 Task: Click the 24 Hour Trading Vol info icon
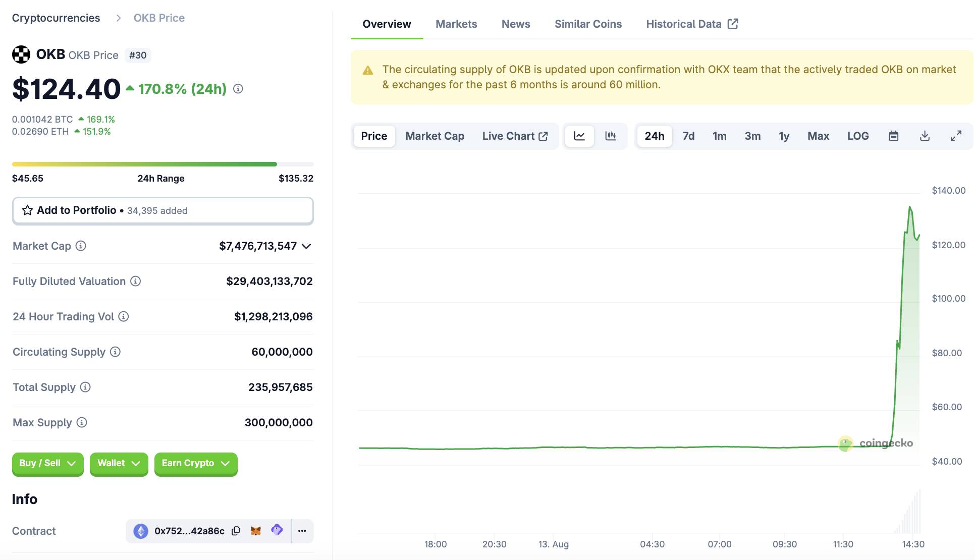pos(124,316)
